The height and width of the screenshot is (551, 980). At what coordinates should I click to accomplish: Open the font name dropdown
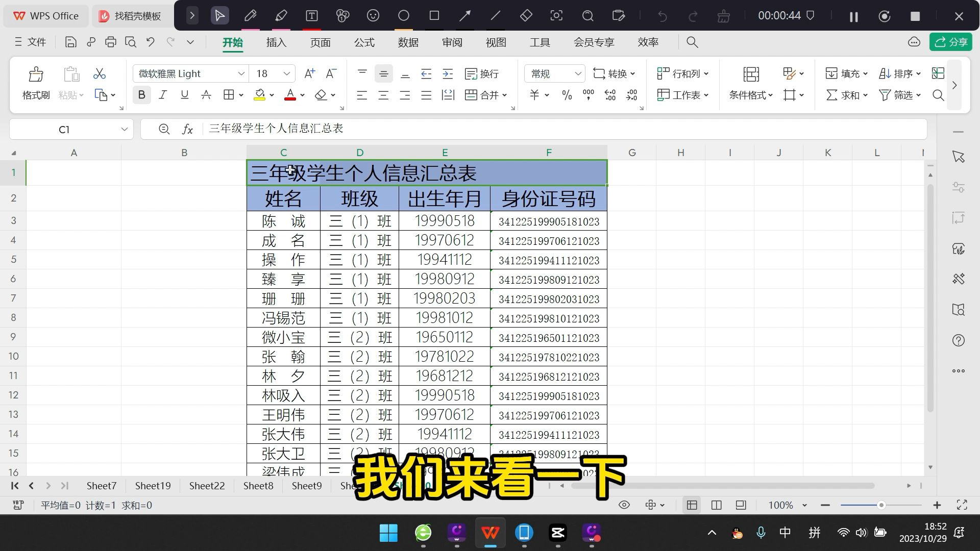(241, 74)
